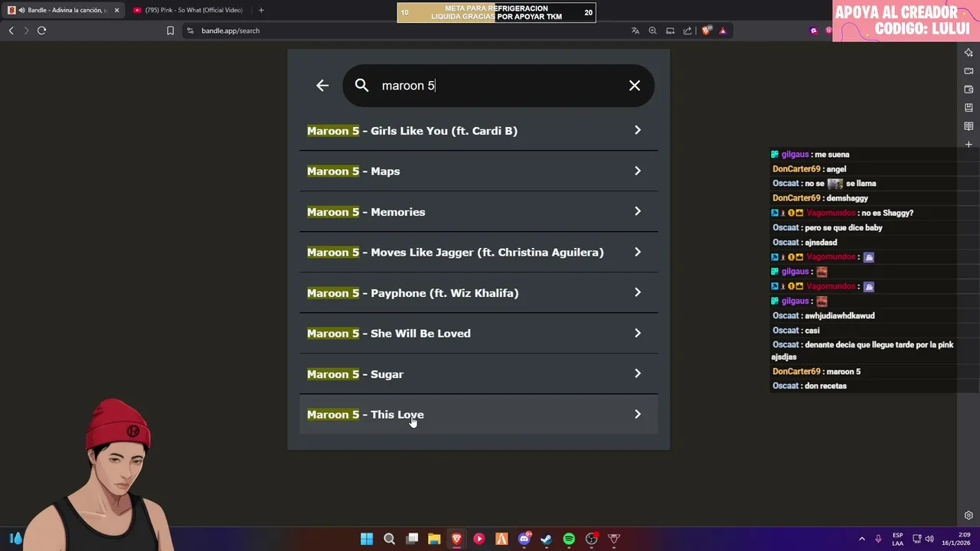The height and width of the screenshot is (551, 980).
Task: Click into the 'maroon 5' search input
Action: (x=498, y=86)
